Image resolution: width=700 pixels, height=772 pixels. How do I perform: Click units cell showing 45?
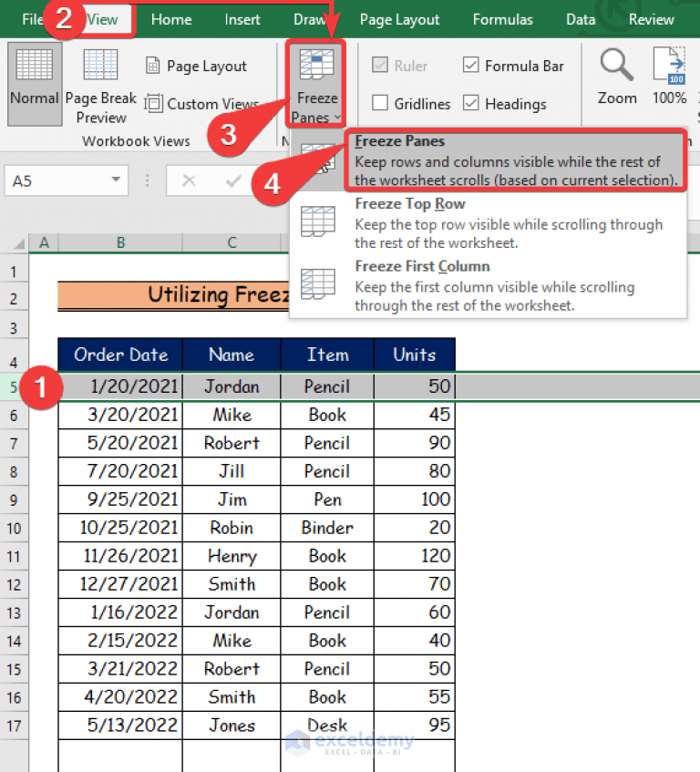tap(415, 415)
